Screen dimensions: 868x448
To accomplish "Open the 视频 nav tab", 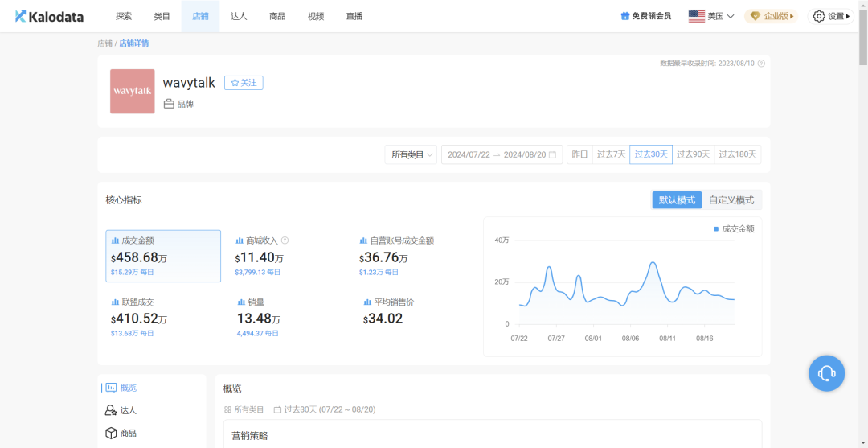I will tap(316, 17).
